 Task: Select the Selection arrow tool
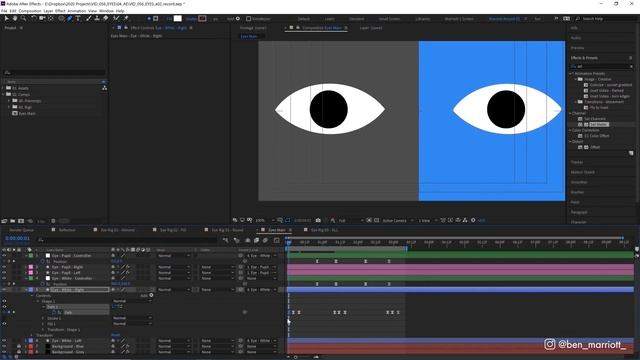[7, 18]
